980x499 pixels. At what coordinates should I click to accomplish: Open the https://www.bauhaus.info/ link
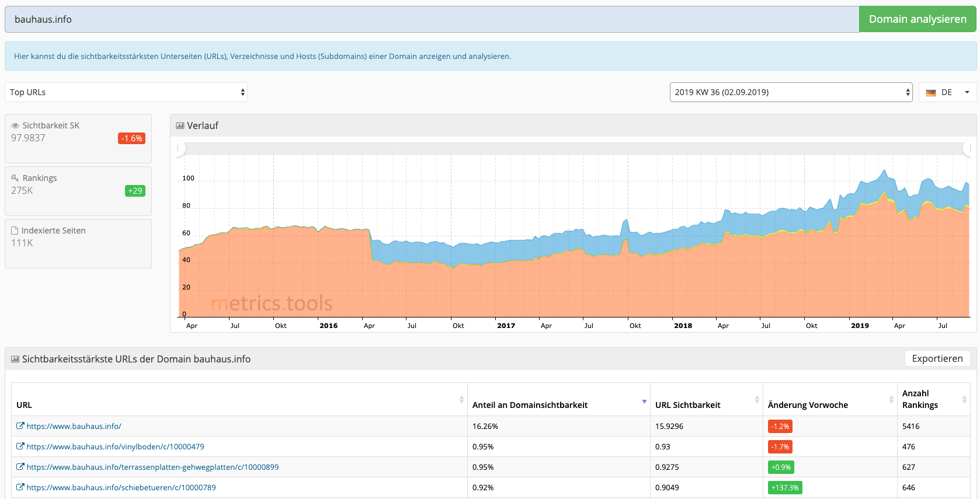tap(74, 426)
